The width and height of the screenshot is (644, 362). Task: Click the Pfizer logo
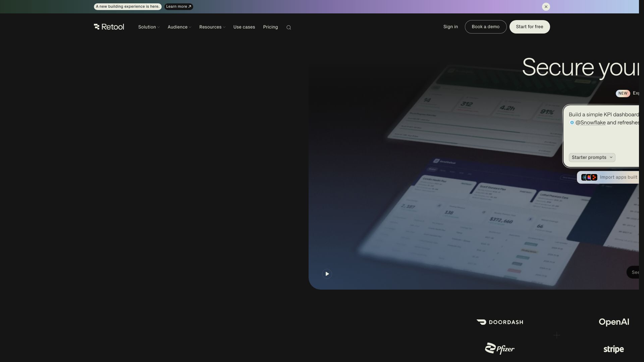click(x=500, y=349)
